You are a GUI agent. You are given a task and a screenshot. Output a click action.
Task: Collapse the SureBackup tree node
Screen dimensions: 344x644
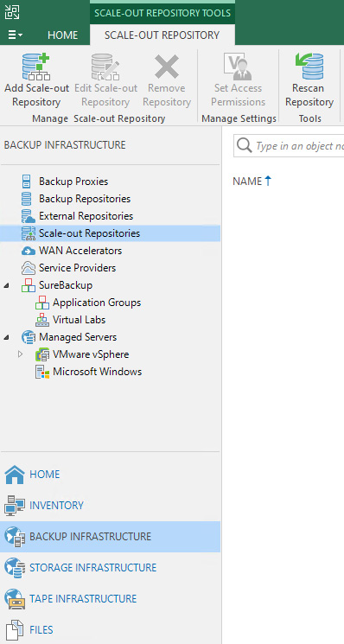[x=7, y=285]
